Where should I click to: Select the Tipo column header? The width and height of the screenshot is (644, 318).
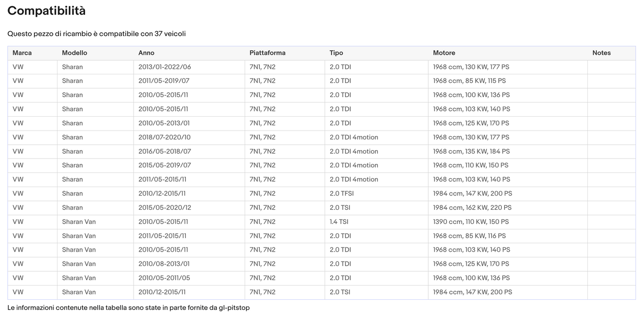[336, 53]
